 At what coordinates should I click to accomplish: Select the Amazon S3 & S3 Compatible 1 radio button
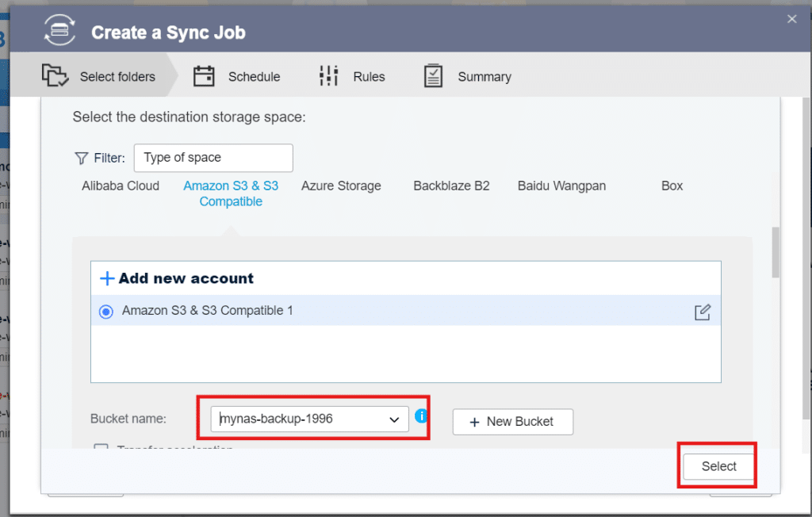[x=105, y=312]
